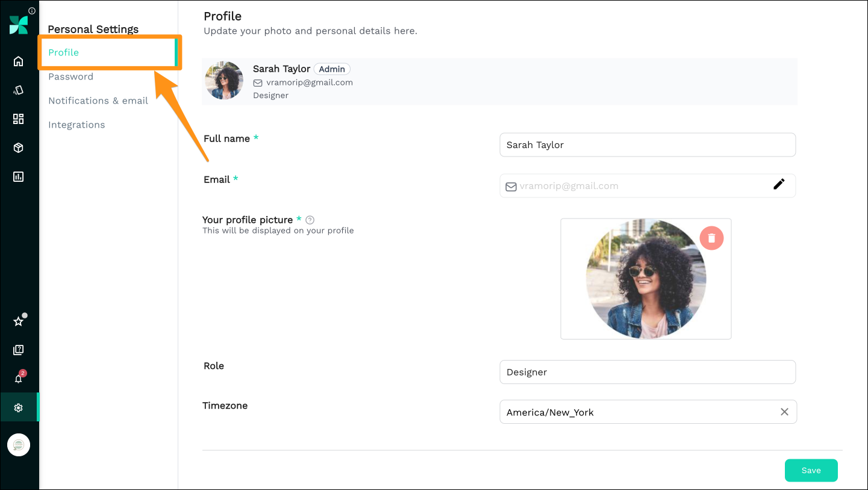The width and height of the screenshot is (868, 490).
Task: Go to Integrations settings
Action: [76, 125]
